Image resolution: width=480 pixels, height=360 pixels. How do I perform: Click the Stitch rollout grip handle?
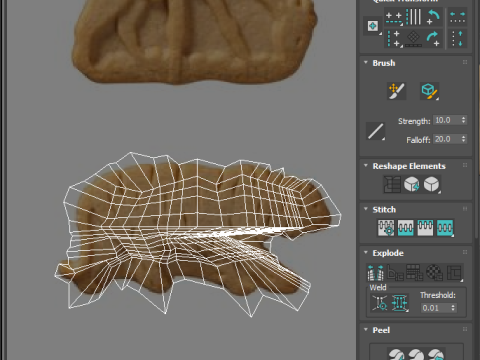point(465,209)
